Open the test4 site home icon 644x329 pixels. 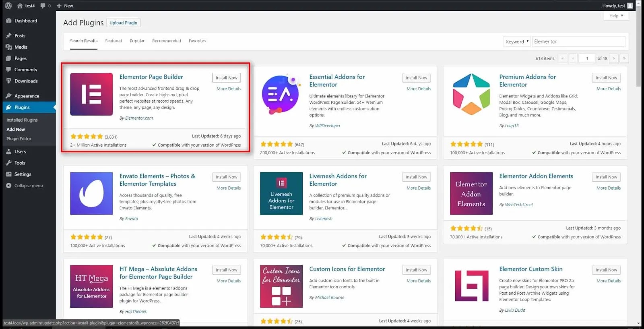pos(20,6)
